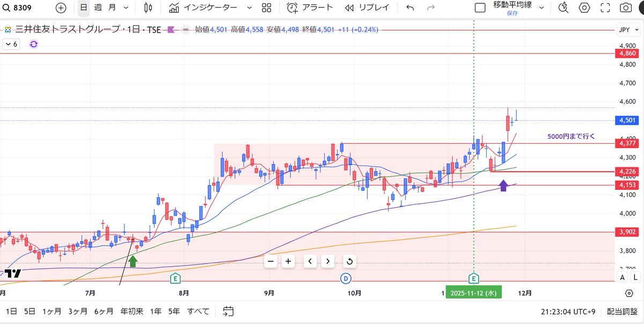Collapse the indicator legend showing 6
Image resolution: width=644 pixels, height=324 pixels.
(11, 45)
